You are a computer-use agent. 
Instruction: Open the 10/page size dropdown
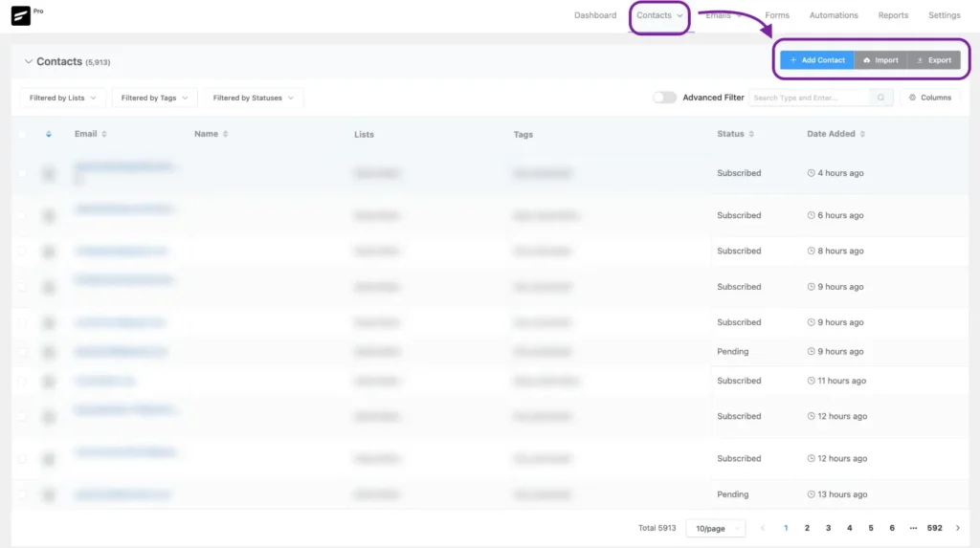coord(716,529)
